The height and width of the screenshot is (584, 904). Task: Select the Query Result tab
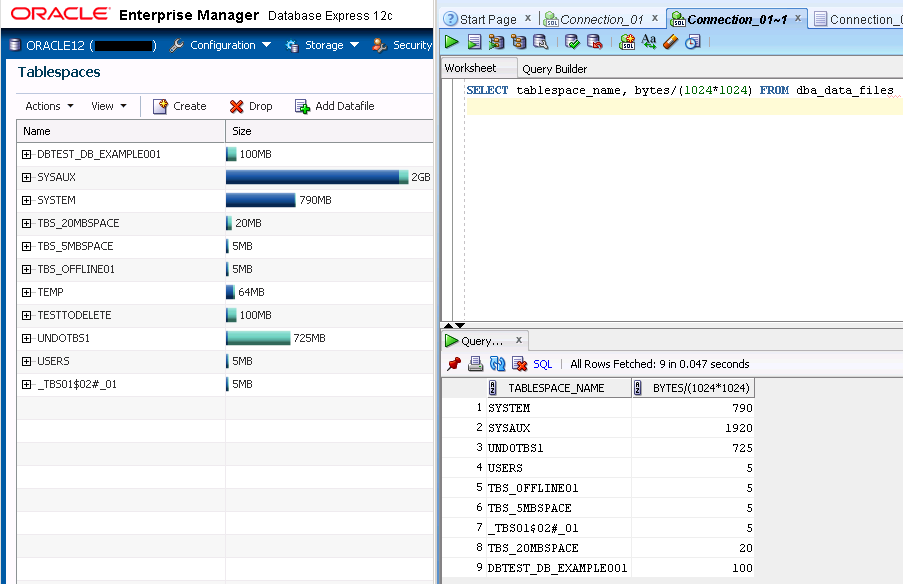click(x=482, y=341)
